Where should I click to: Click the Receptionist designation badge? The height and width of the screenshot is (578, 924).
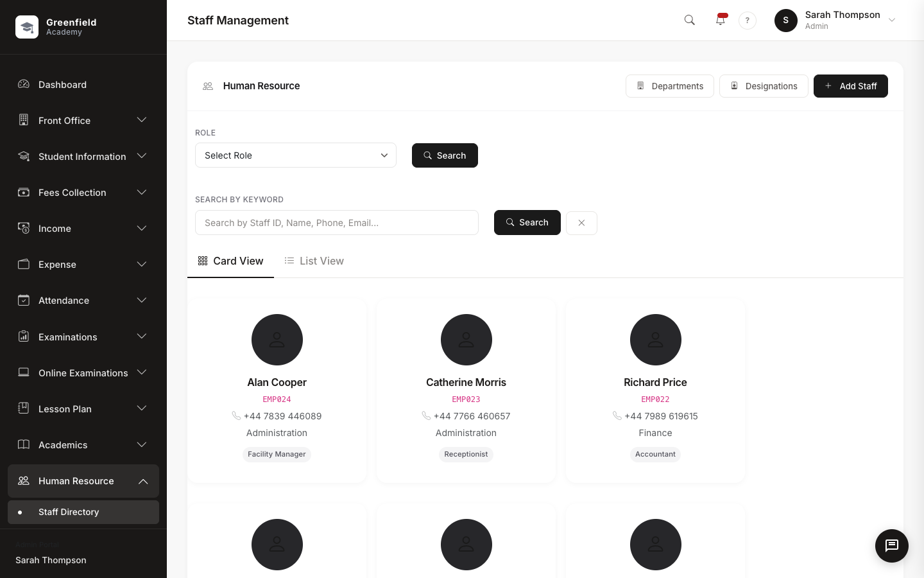coord(466,454)
